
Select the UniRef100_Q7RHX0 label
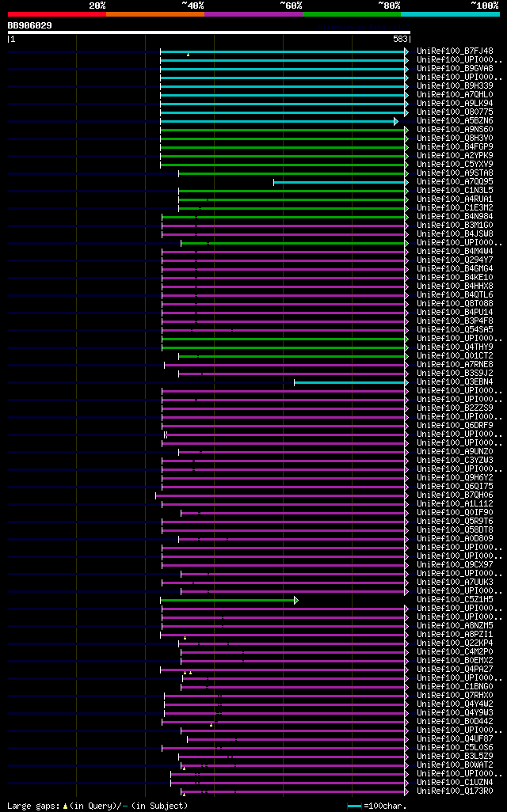(456, 696)
